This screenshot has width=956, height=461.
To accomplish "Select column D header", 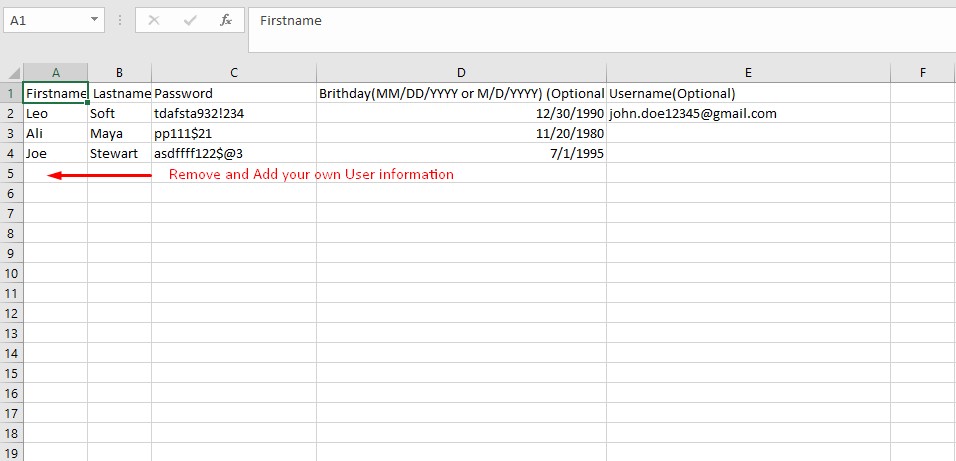I will (x=462, y=73).
